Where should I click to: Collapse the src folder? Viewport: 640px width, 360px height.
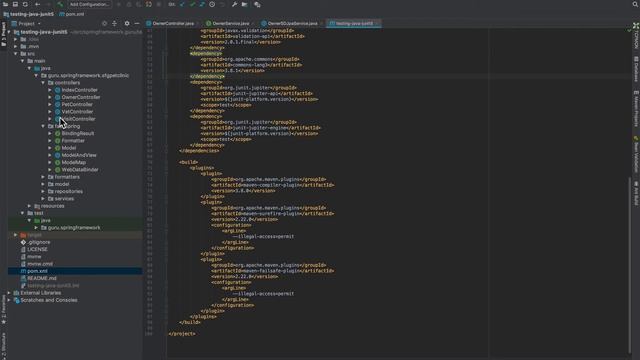(16, 53)
